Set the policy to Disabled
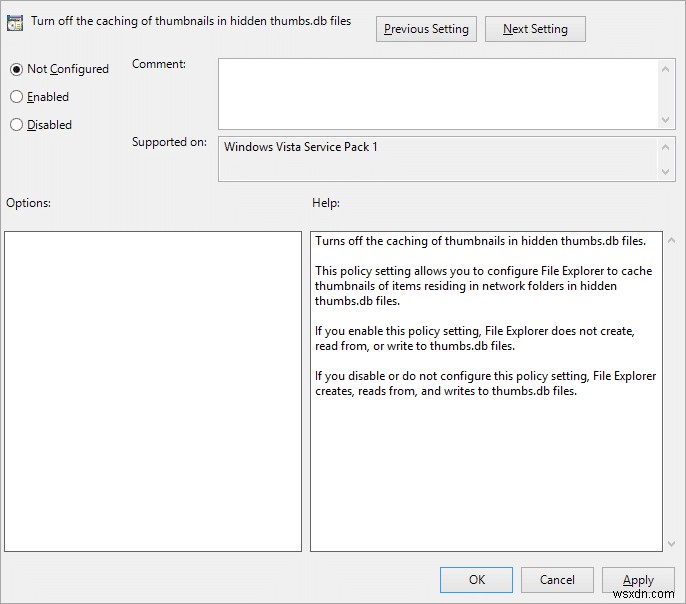Viewport: 686px width, 604px height. [16, 125]
